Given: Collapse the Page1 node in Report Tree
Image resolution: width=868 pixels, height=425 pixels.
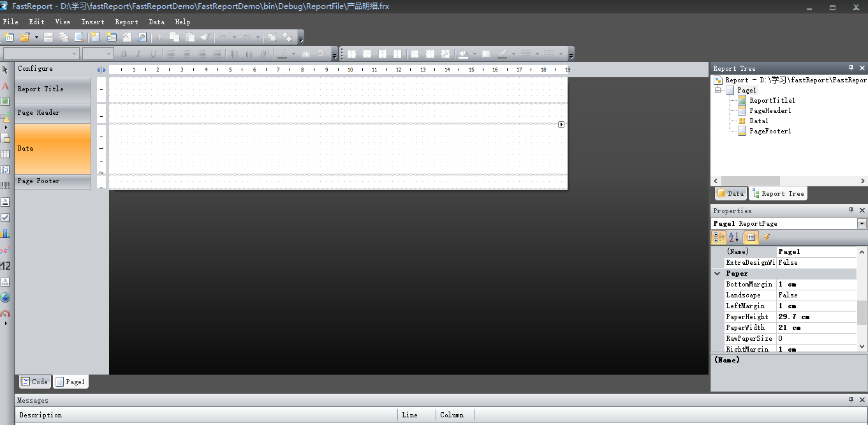Looking at the screenshot, I should [718, 91].
